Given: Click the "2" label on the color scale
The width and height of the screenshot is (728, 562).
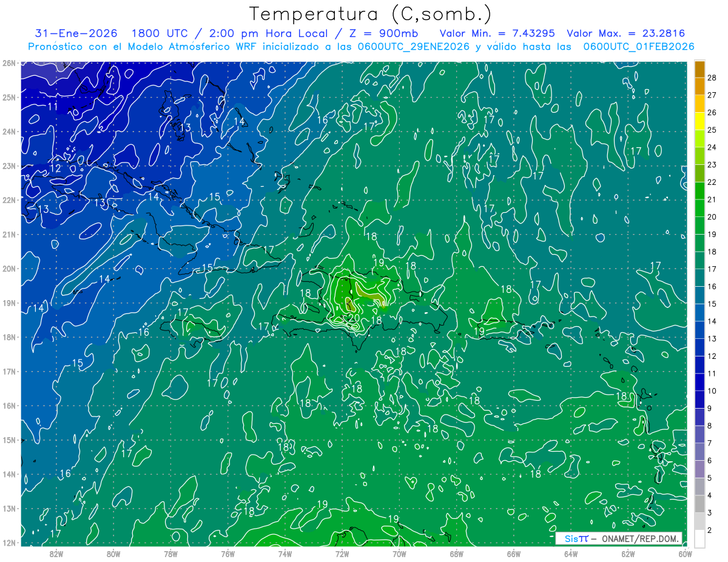Looking at the screenshot, I should (x=710, y=531).
